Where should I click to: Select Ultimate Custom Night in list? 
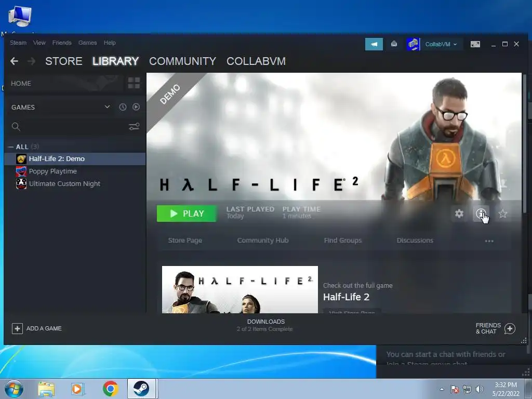pyautogui.click(x=75, y=183)
